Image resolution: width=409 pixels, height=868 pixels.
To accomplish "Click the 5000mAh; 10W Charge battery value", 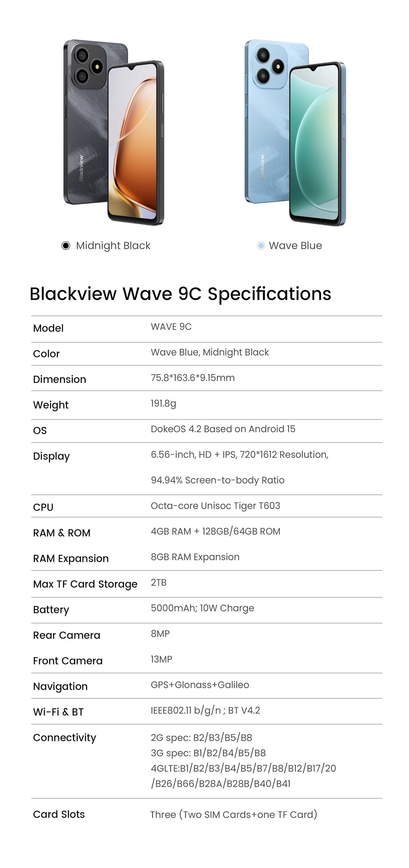I will click(202, 608).
